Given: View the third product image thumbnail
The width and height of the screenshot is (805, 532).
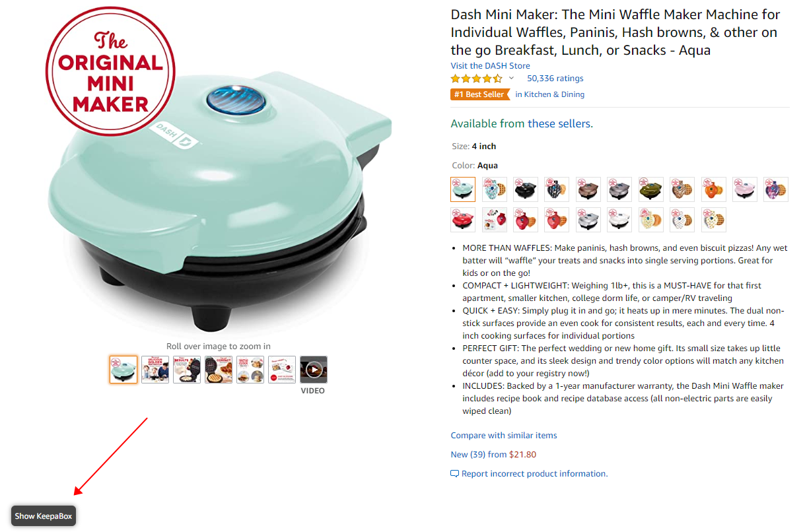Looking at the screenshot, I should pyautogui.click(x=187, y=370).
